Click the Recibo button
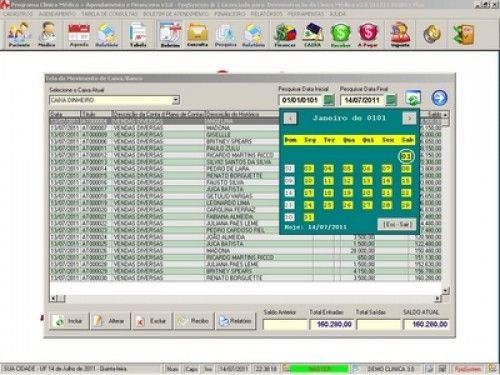 pyautogui.click(x=194, y=321)
